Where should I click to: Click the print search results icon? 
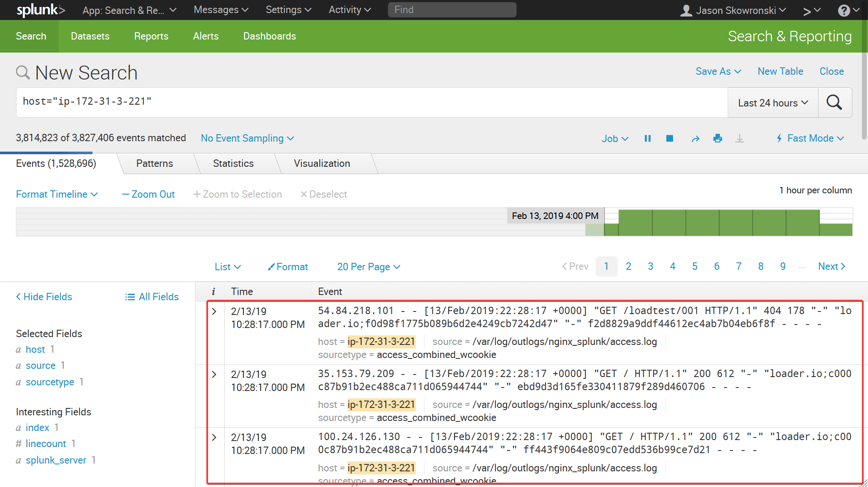tap(716, 138)
